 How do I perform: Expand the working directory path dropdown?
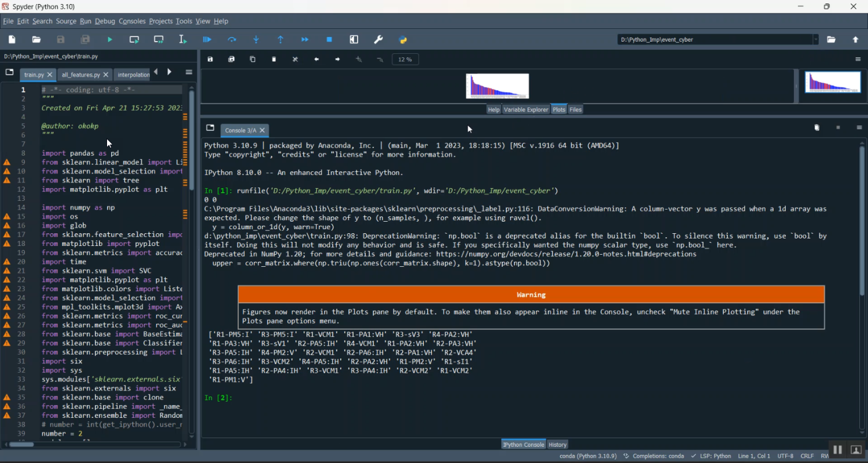tap(816, 39)
